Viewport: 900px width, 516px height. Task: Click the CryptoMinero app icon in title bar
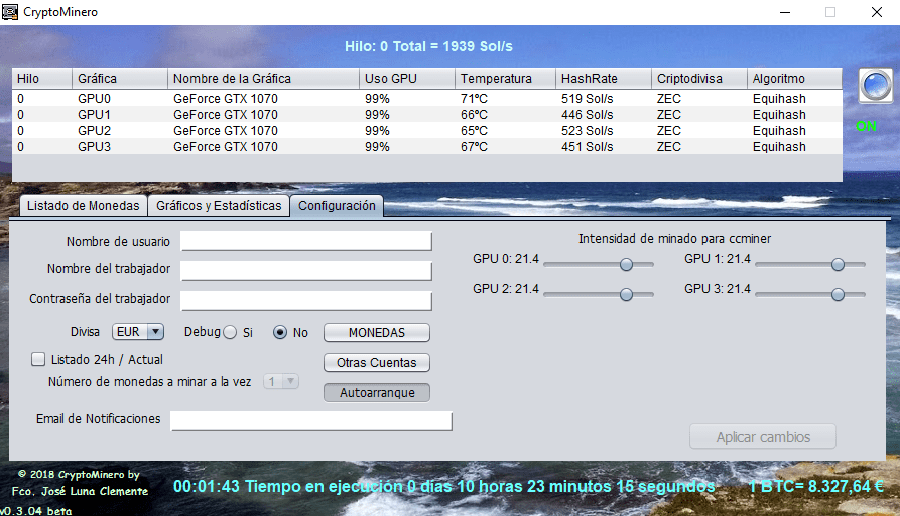[10, 11]
